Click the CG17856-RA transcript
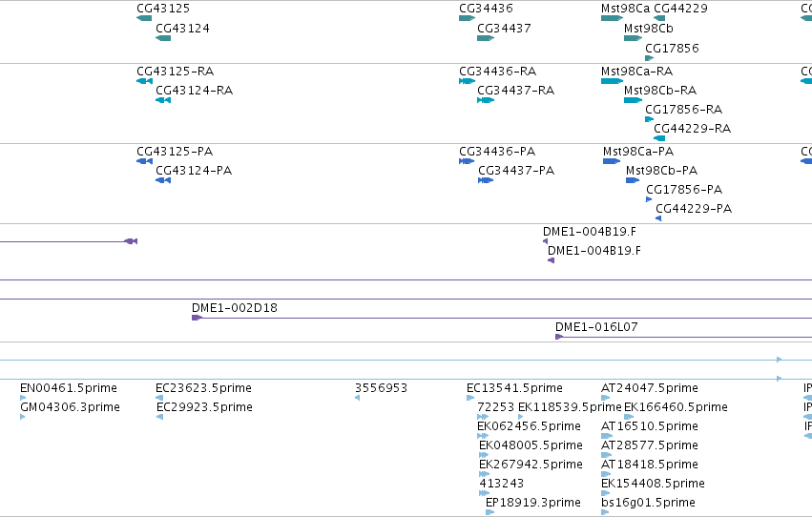 (650, 119)
